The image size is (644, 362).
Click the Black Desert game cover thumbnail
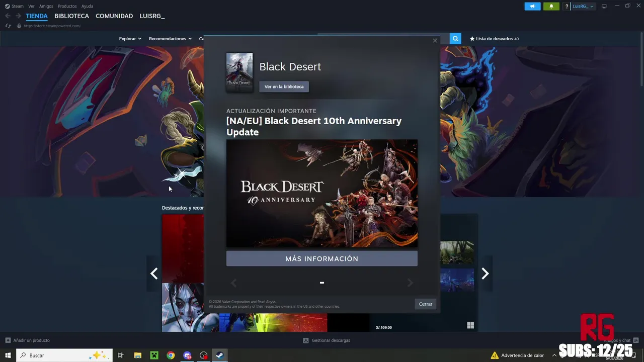(x=239, y=72)
